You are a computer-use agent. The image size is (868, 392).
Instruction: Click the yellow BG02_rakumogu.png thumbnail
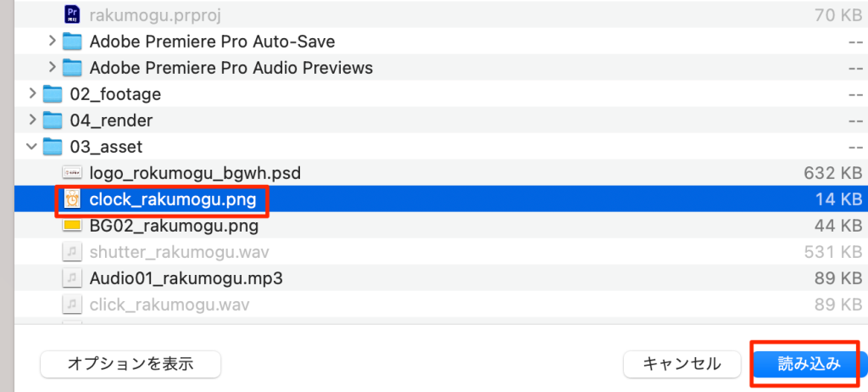click(72, 227)
